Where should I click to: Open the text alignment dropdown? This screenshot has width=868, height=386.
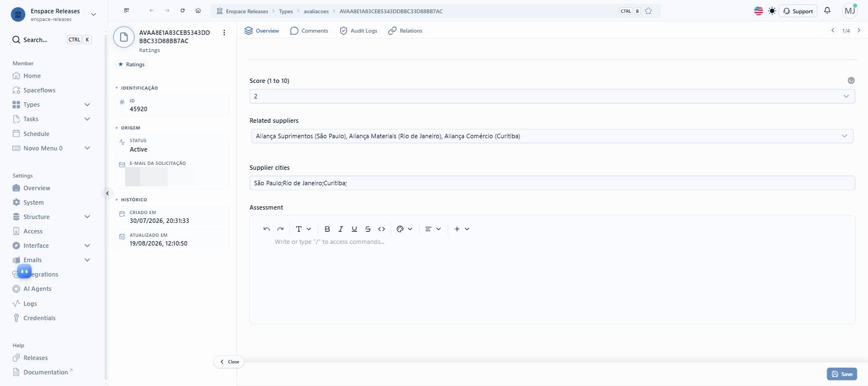433,229
